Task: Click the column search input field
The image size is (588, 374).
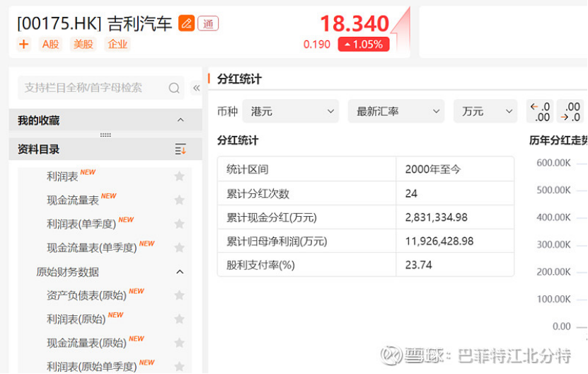Action: pos(101,88)
